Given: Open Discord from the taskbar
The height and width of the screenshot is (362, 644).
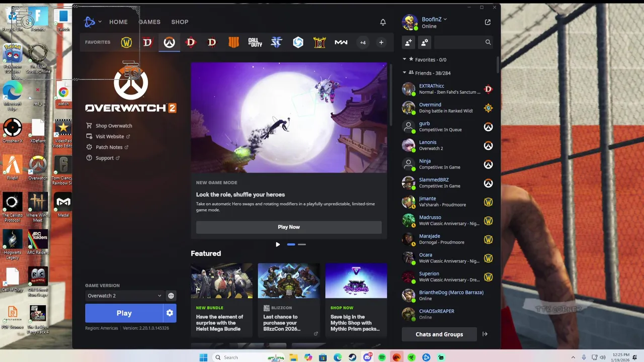Looking at the screenshot, I should click(x=367, y=357).
